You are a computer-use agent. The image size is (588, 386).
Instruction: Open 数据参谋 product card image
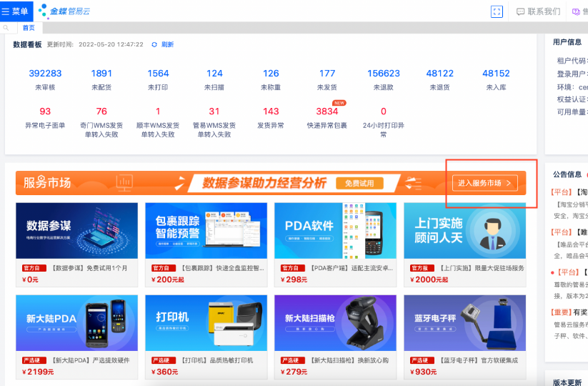click(76, 230)
